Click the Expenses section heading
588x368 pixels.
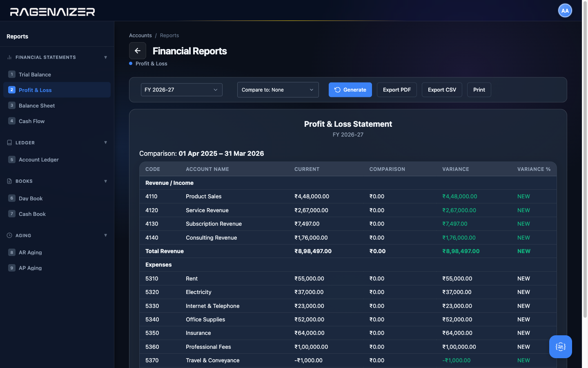tap(158, 265)
